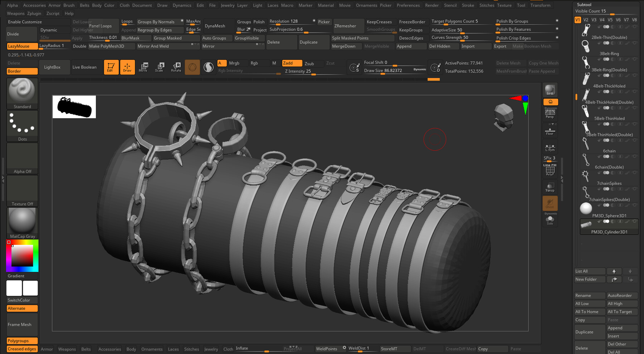Toggle Alternate color option

pyautogui.click(x=22, y=309)
